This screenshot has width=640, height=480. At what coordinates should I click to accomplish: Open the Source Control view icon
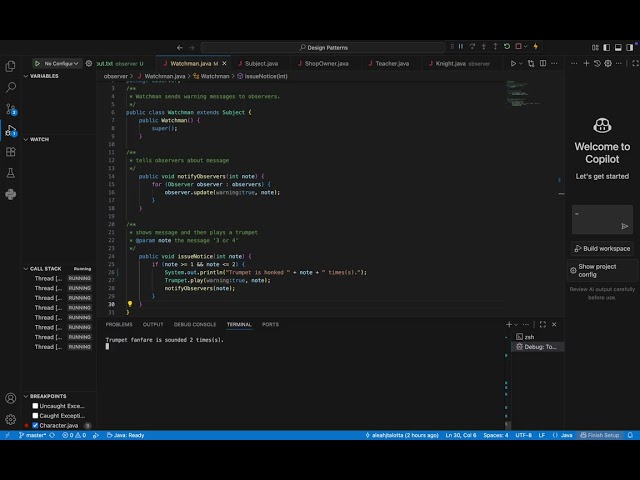11,109
